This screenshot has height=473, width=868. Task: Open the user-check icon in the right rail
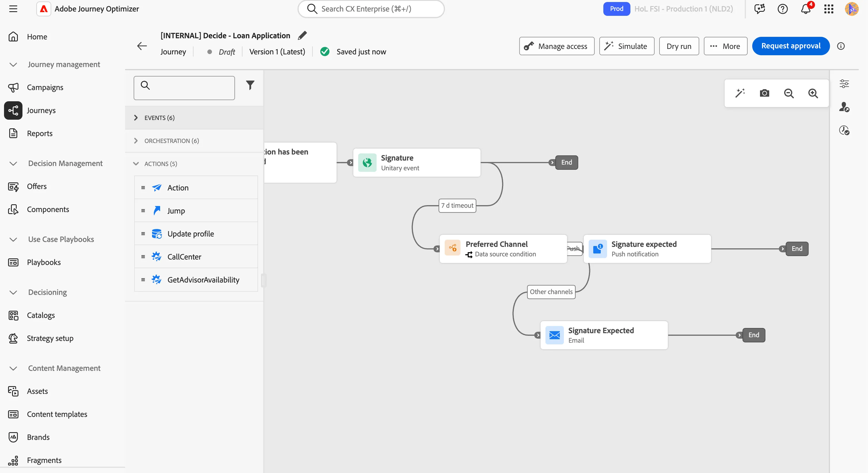click(x=844, y=107)
